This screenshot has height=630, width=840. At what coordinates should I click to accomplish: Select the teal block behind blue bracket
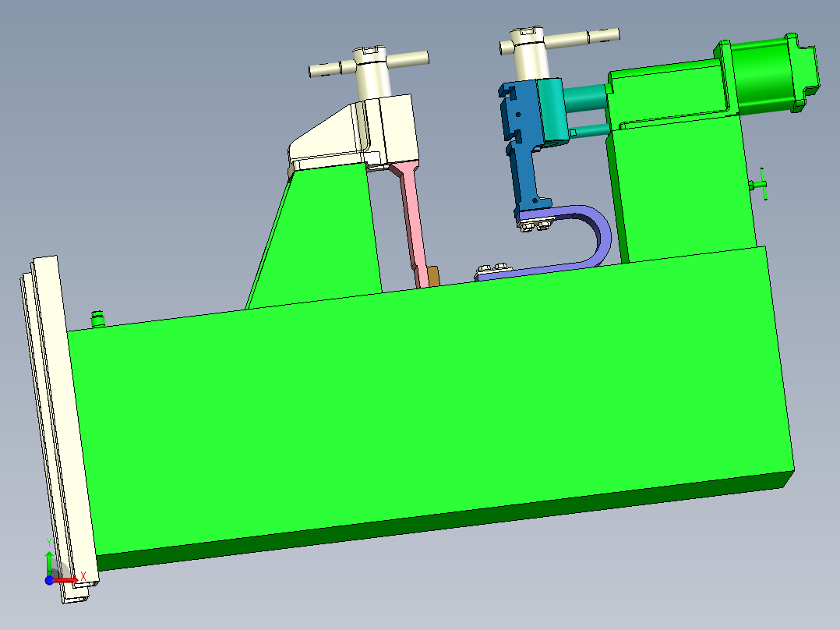552,111
